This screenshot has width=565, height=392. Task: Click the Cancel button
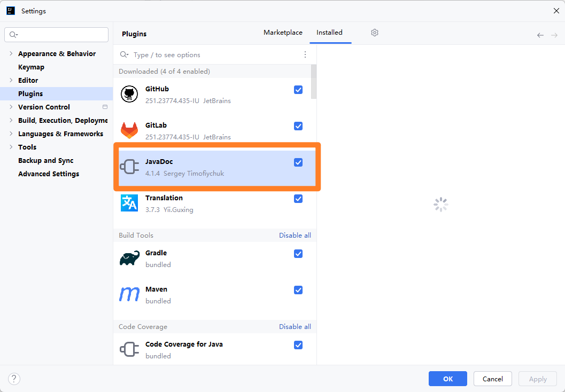point(493,379)
